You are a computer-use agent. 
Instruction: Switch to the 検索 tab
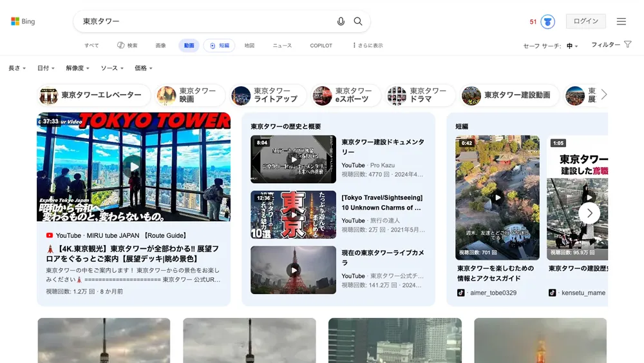click(x=128, y=46)
